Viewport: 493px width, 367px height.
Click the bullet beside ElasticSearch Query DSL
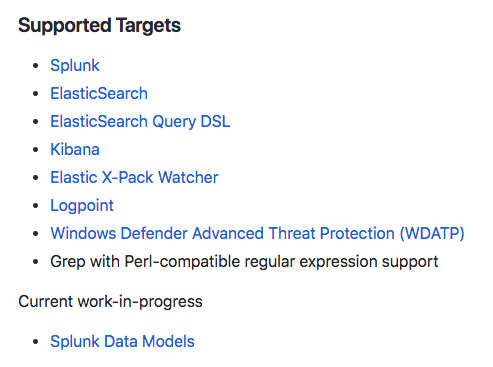point(36,122)
